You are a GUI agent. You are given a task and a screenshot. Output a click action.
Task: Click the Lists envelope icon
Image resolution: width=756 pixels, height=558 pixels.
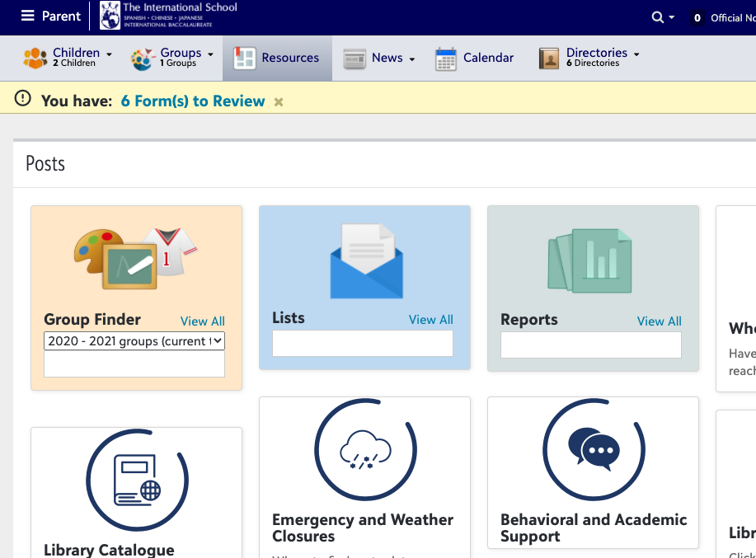[365, 261]
